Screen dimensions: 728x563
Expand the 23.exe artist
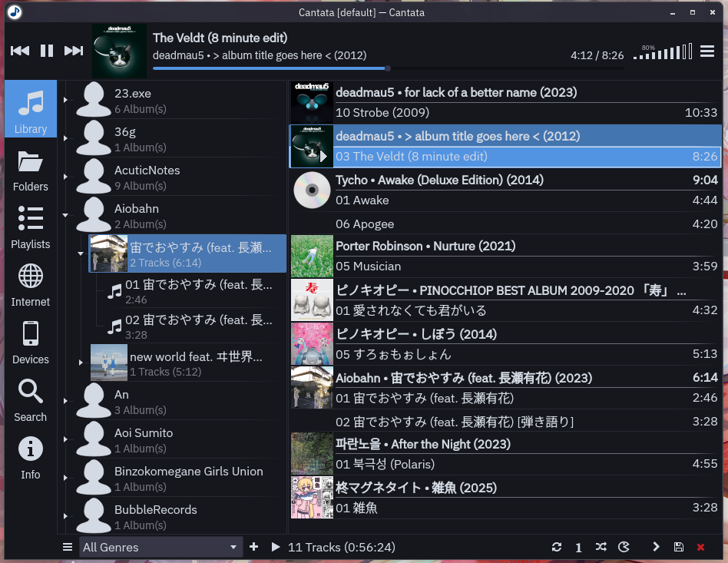65,100
